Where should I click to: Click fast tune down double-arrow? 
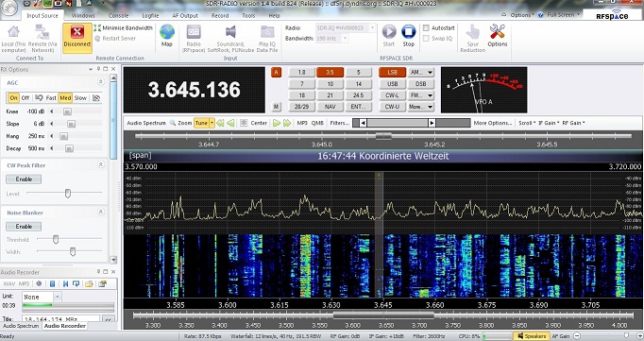(x=220, y=123)
